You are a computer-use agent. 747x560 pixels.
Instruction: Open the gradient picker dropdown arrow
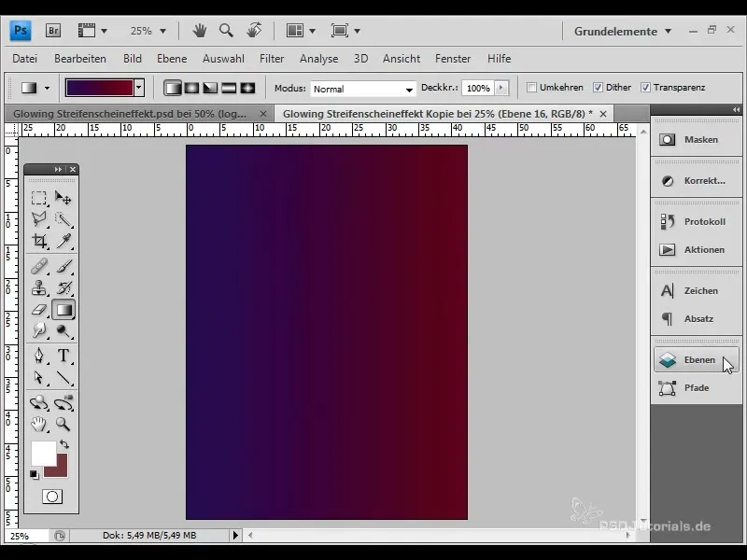[139, 88]
